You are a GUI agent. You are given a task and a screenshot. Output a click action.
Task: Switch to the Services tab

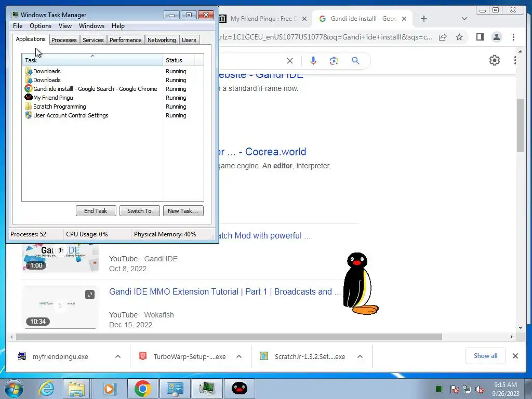93,40
